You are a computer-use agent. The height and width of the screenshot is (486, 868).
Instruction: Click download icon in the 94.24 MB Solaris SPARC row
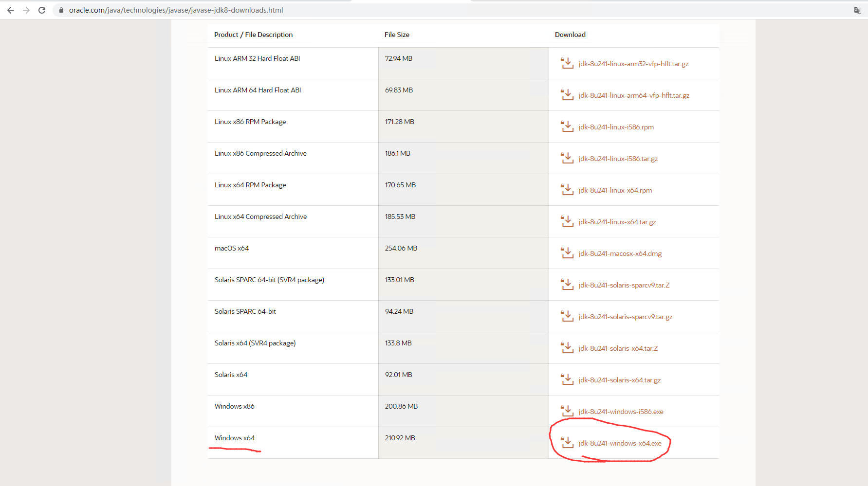click(567, 316)
